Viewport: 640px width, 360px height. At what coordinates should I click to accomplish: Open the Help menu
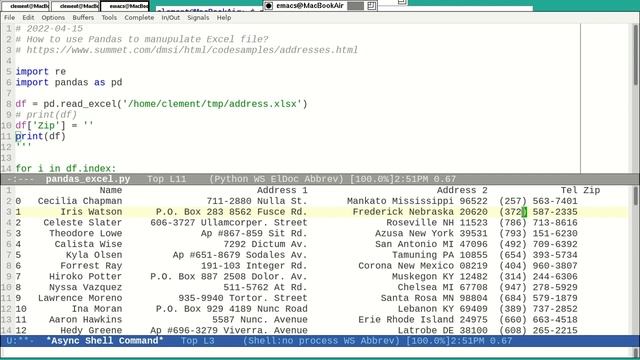(x=224, y=18)
